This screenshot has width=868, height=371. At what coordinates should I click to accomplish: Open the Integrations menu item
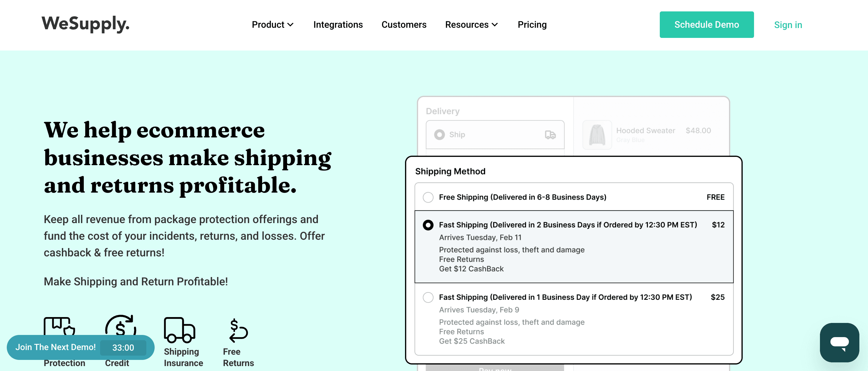pyautogui.click(x=338, y=25)
